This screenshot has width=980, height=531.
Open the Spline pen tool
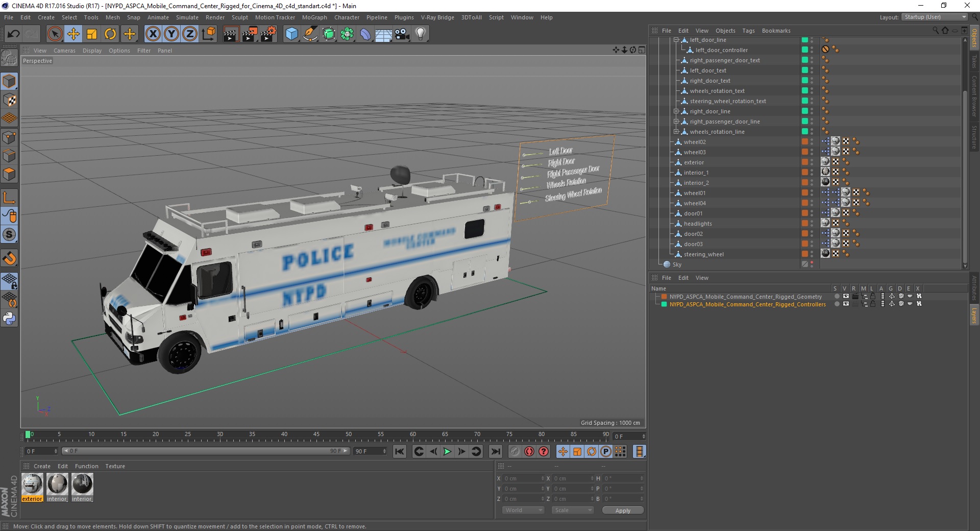pos(310,34)
